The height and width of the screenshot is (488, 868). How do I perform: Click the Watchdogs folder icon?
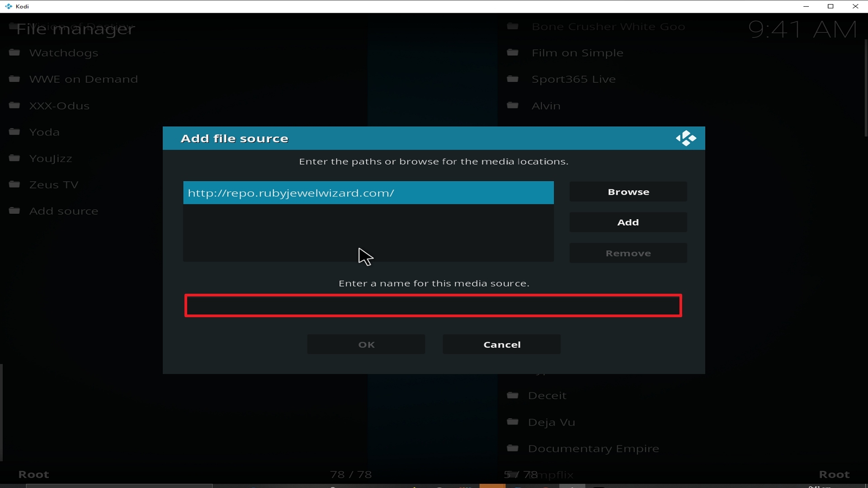point(14,52)
